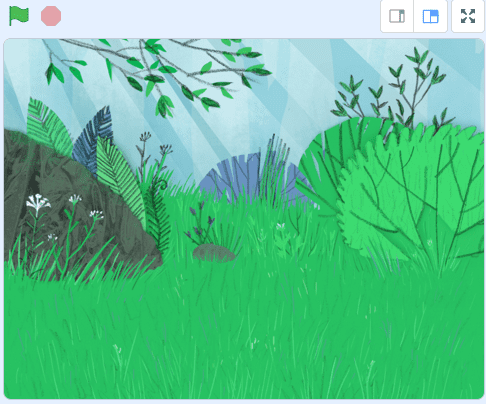
Task: Click the open grassy foreground of stage
Action: tap(243, 333)
